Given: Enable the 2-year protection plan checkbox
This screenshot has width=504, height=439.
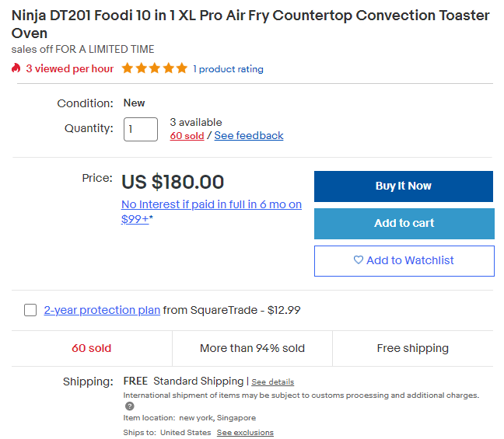Looking at the screenshot, I should point(30,310).
